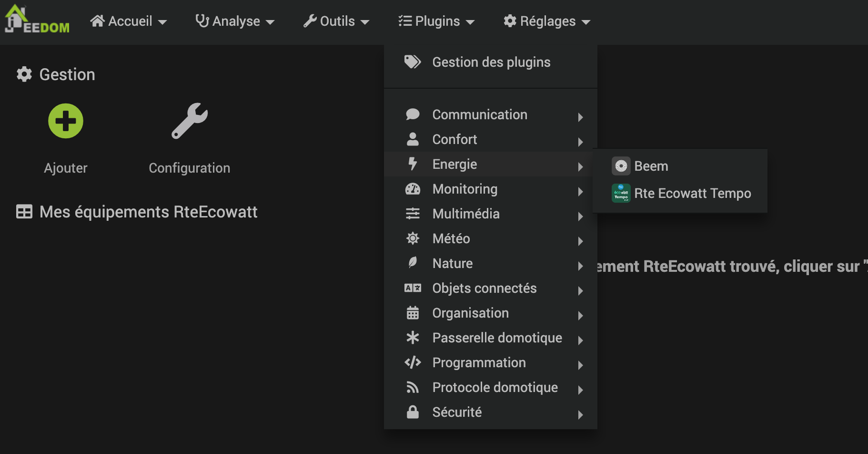Open the Accueil menu
Viewport: 868px width, 454px height.
pyautogui.click(x=129, y=21)
